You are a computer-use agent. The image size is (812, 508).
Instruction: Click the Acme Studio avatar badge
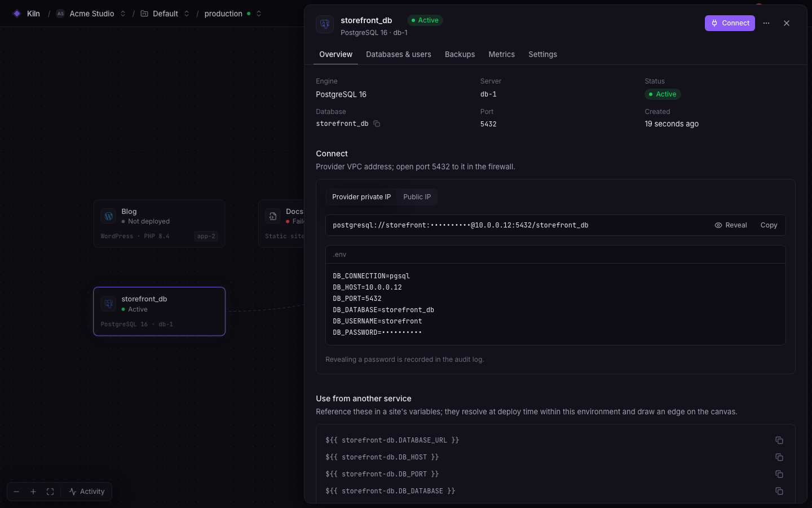point(60,14)
